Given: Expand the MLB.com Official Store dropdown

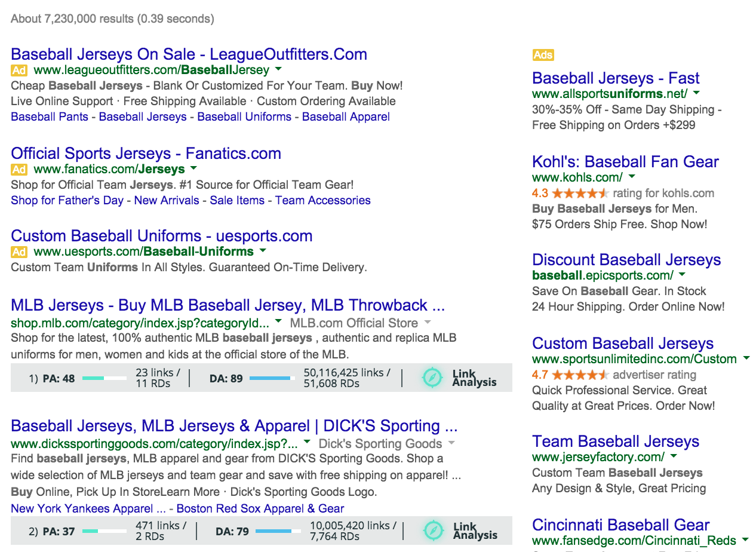Looking at the screenshot, I should [427, 323].
